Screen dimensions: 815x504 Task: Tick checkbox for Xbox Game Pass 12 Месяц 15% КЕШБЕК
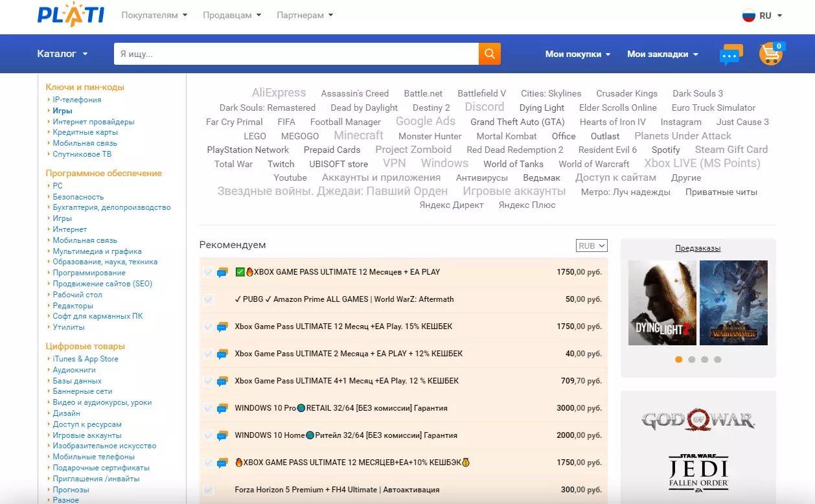(208, 326)
